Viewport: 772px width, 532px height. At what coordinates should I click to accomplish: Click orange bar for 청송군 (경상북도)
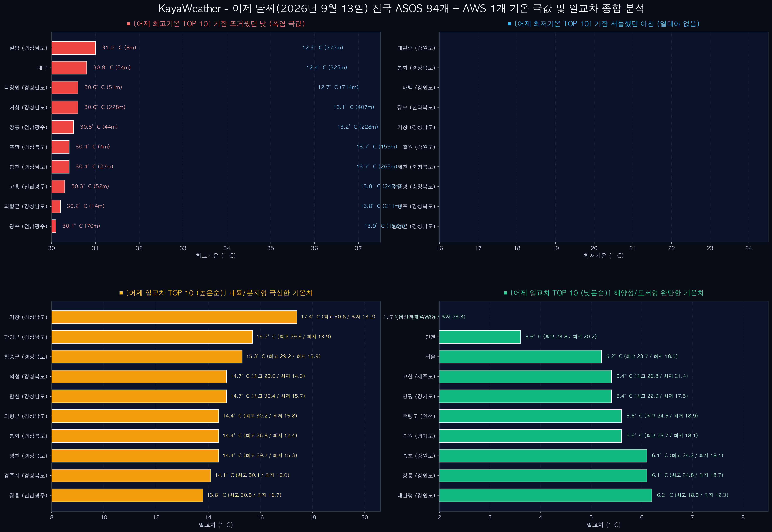(147, 357)
